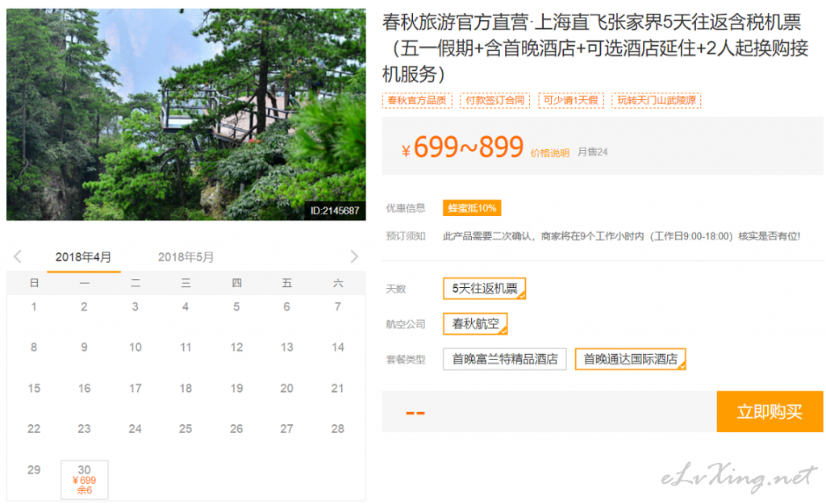Click the 预订须知 booking notice label

point(406,236)
